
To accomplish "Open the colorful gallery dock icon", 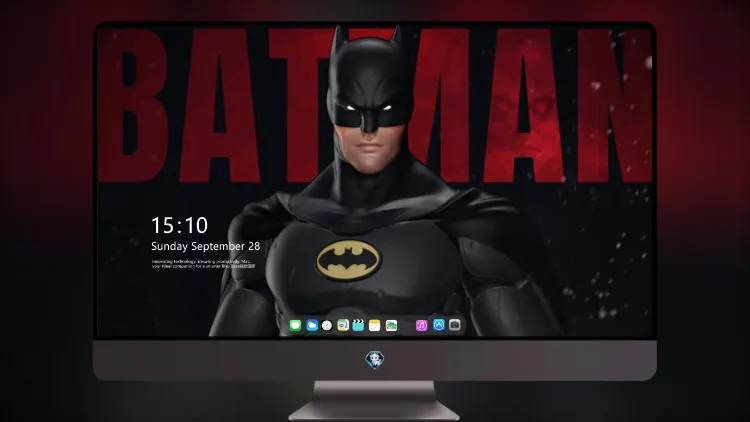I will tap(391, 326).
